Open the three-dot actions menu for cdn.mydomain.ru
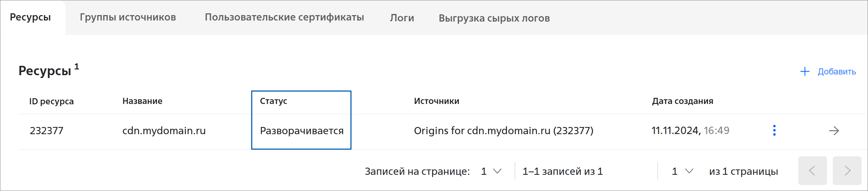The height and width of the screenshot is (191, 868). click(774, 130)
